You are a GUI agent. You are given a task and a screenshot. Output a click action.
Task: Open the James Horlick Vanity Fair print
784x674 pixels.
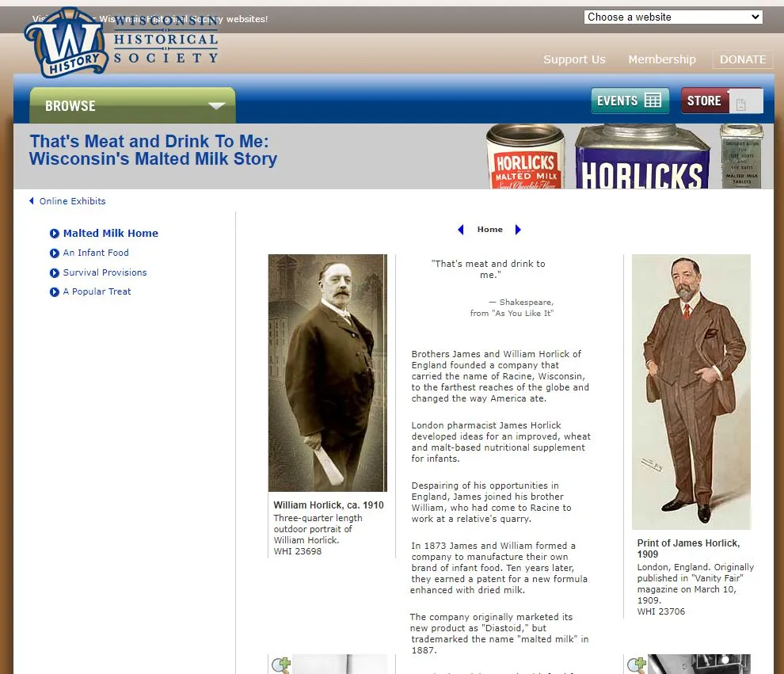pyautogui.click(x=691, y=392)
